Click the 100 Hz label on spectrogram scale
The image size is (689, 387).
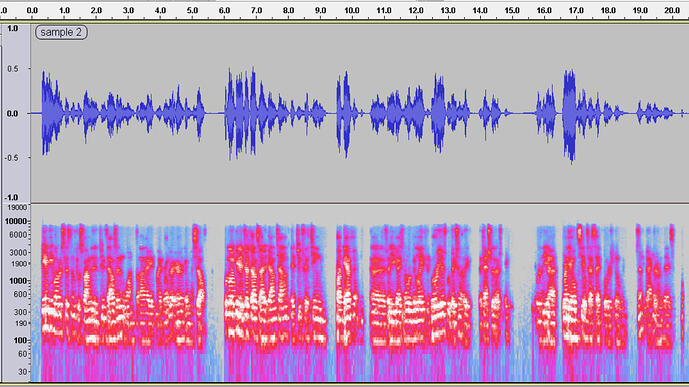pyautogui.click(x=20, y=340)
